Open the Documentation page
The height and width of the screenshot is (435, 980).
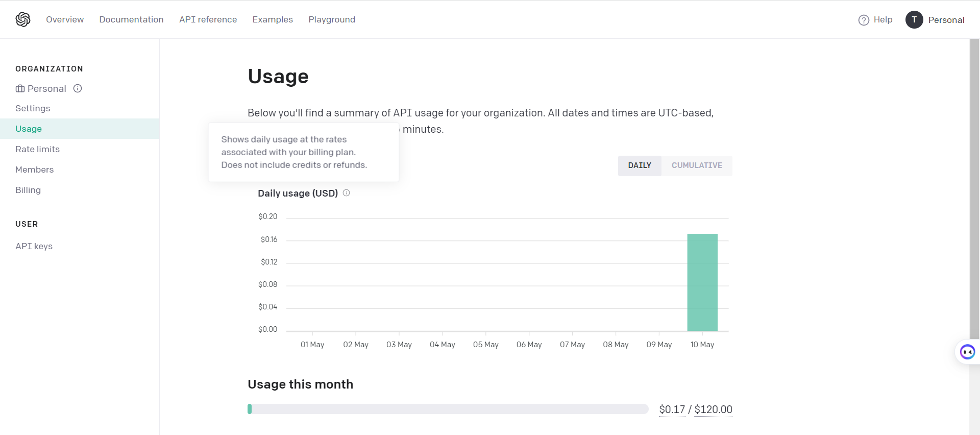click(131, 19)
